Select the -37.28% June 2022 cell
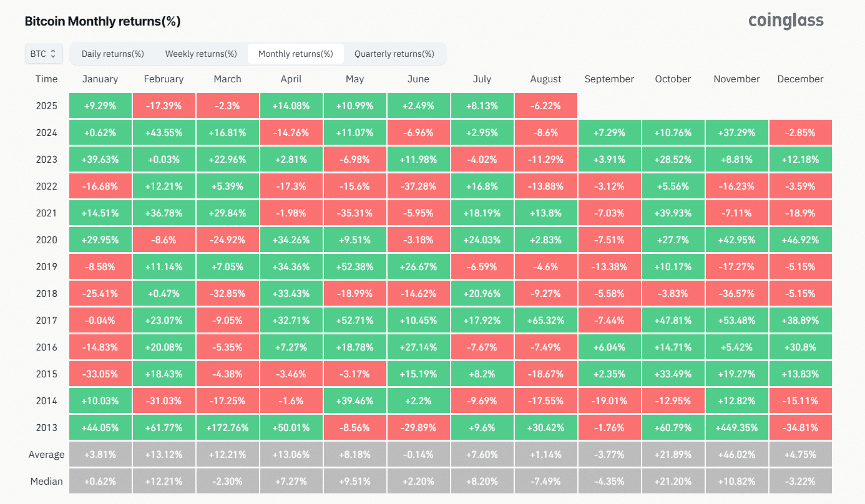Screen dimensions: 865x504 [x=418, y=186]
